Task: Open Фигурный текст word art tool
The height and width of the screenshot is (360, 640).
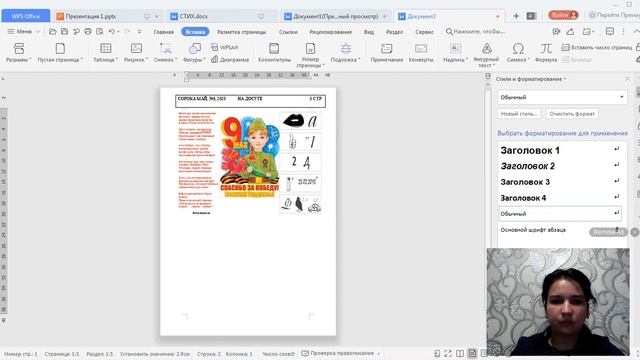Action: (x=487, y=55)
